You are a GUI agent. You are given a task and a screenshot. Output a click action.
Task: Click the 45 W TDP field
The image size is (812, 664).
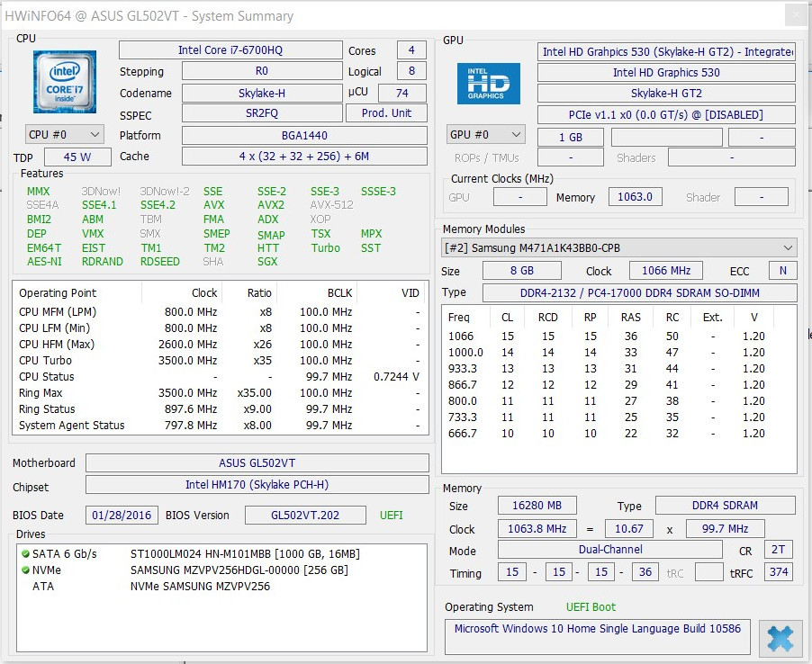[77, 157]
